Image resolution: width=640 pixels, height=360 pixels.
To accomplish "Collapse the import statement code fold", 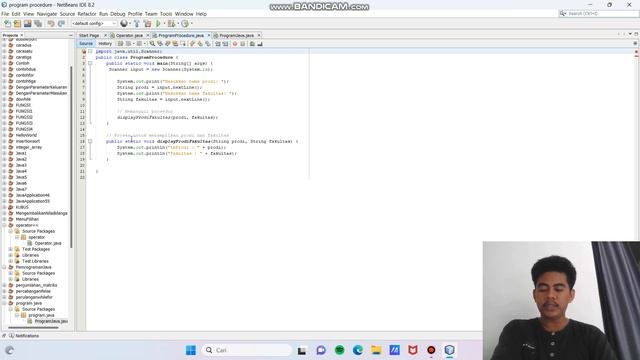I will (x=90, y=51).
